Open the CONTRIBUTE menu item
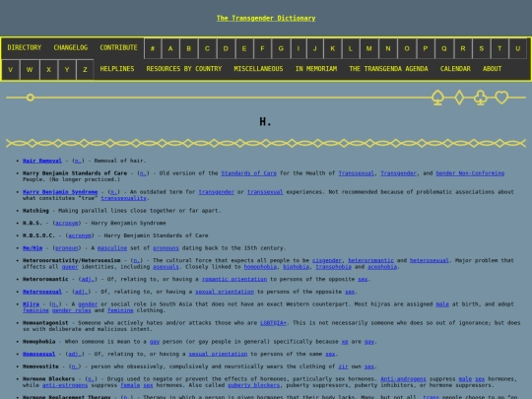This screenshot has height=399, width=532. point(118,47)
